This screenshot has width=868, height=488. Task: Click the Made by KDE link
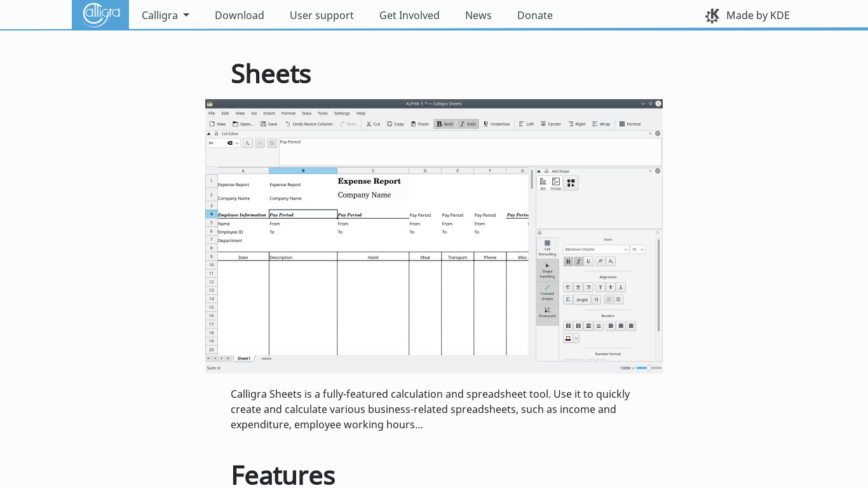(747, 15)
